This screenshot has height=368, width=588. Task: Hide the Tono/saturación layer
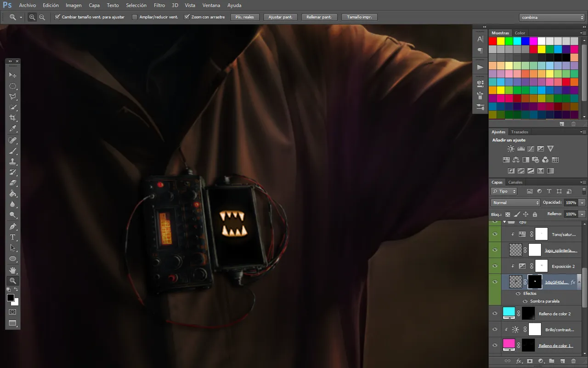point(495,234)
